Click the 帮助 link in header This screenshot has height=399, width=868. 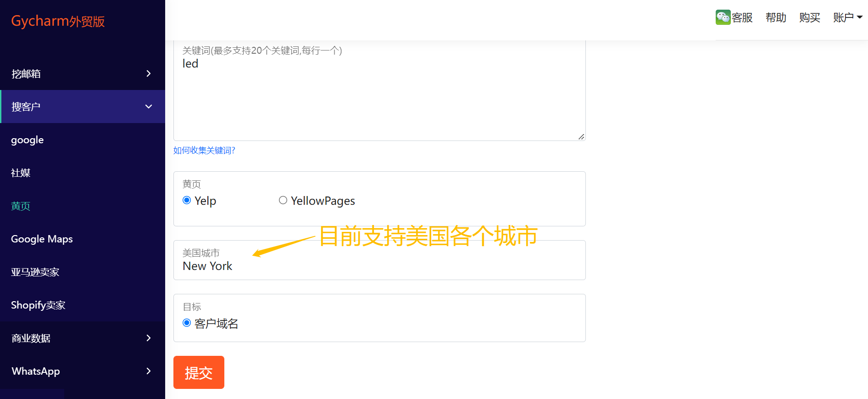[776, 17]
